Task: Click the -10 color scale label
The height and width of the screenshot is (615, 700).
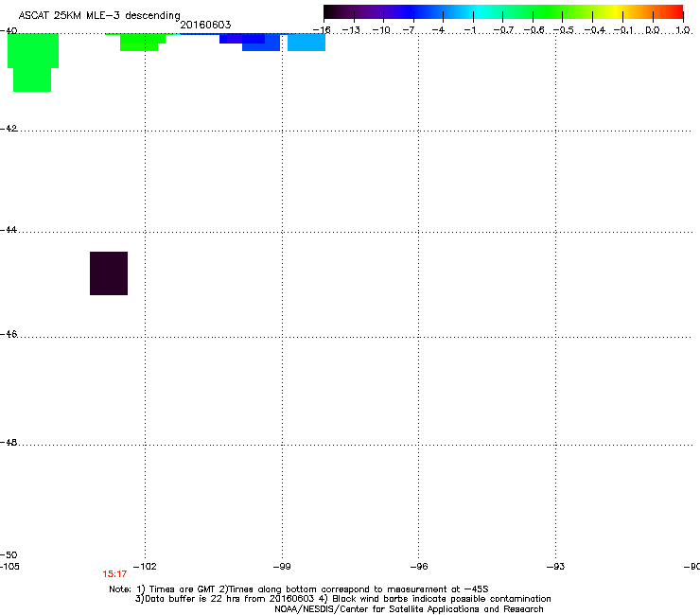Action: pos(381,30)
